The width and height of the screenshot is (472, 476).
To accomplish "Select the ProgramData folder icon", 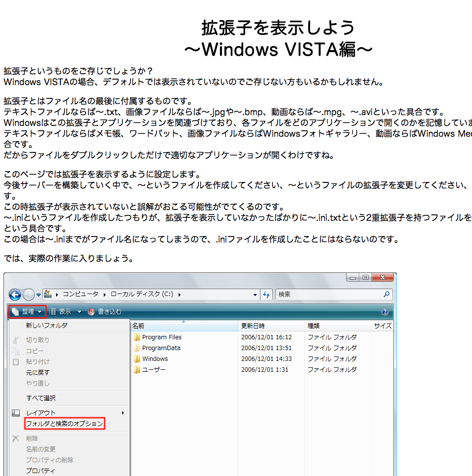I will 137,348.
